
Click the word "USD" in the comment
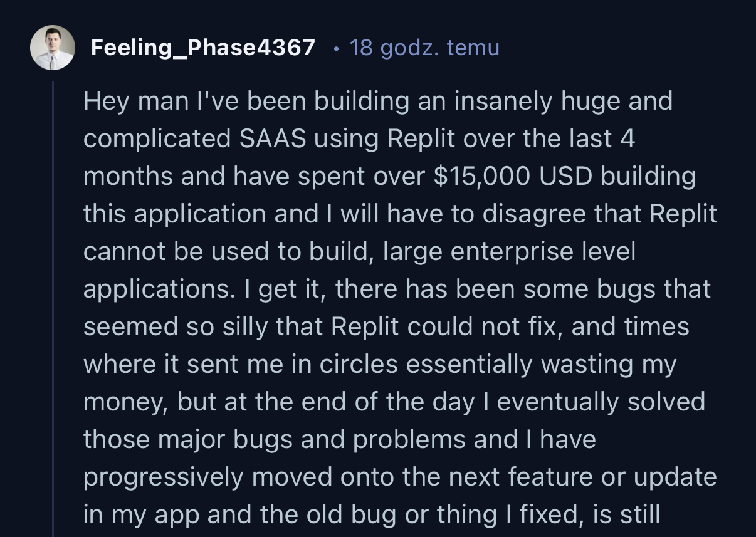[x=563, y=176]
